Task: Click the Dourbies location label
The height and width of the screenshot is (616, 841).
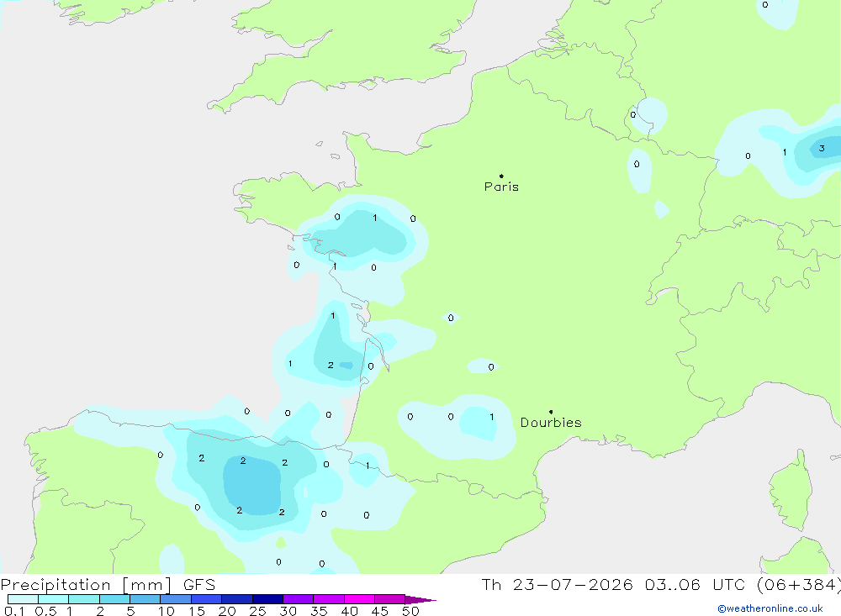Action: coord(551,423)
